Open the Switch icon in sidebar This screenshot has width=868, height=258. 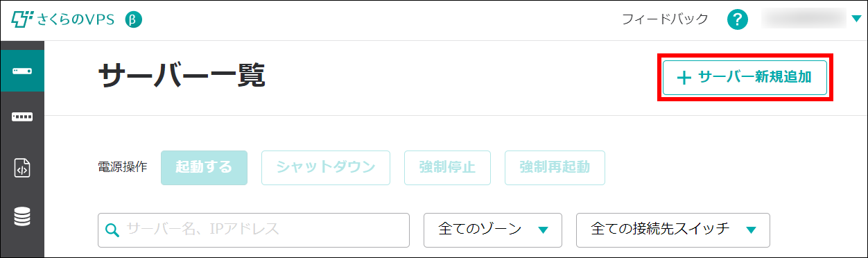22,117
